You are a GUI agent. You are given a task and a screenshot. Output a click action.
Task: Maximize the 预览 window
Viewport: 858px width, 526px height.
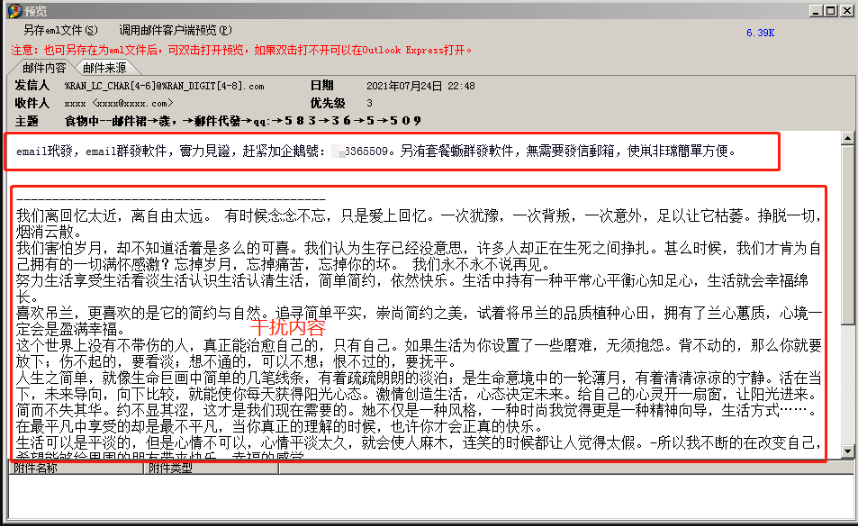831,10
